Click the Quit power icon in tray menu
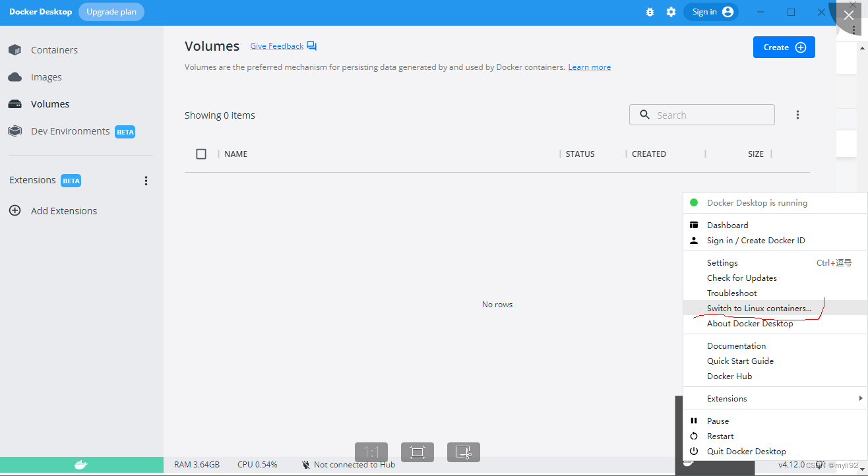Image resolution: width=868 pixels, height=476 pixels. 694,451
